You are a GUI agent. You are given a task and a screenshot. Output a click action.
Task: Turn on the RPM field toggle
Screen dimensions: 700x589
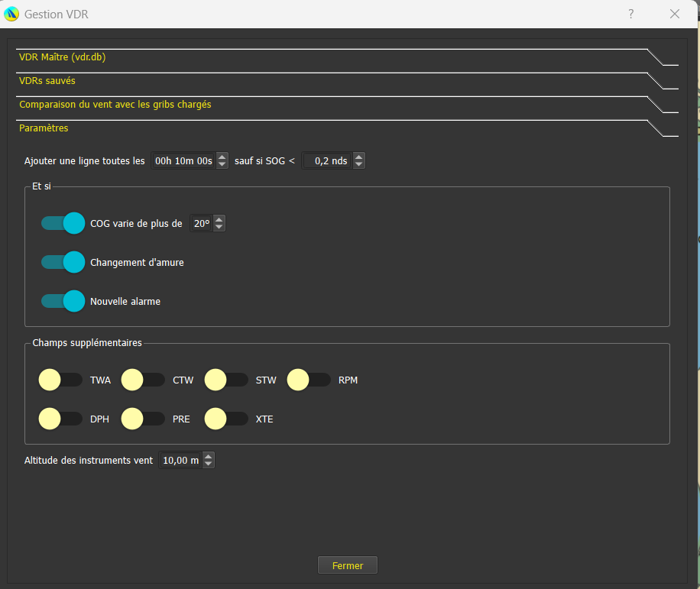pos(309,380)
